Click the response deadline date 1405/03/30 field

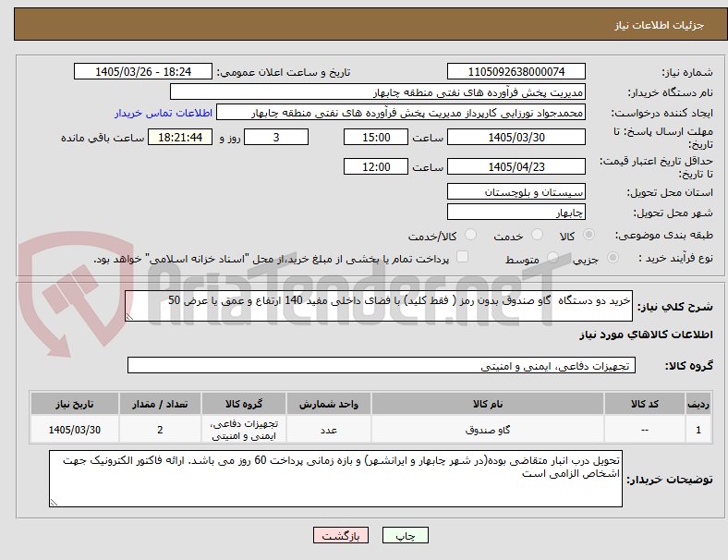click(x=516, y=137)
